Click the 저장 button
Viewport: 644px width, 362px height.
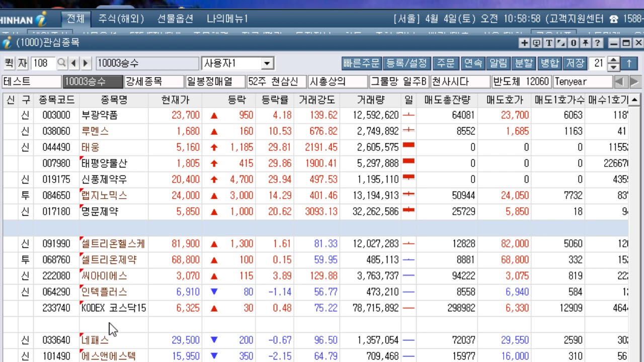point(575,63)
